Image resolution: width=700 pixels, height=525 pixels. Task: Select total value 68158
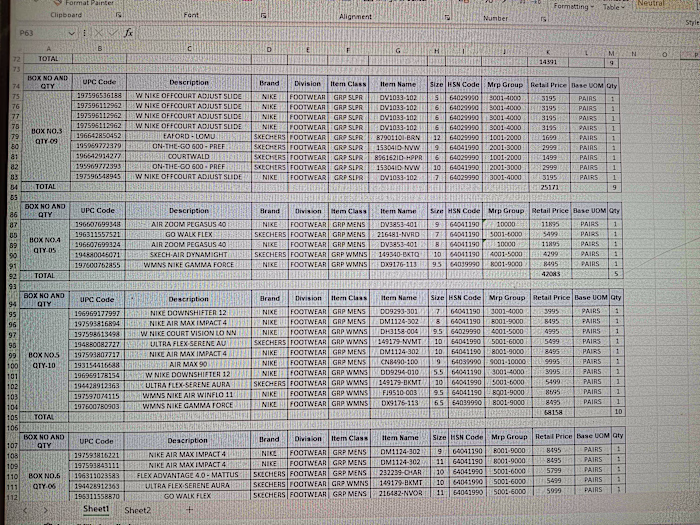pos(553,412)
